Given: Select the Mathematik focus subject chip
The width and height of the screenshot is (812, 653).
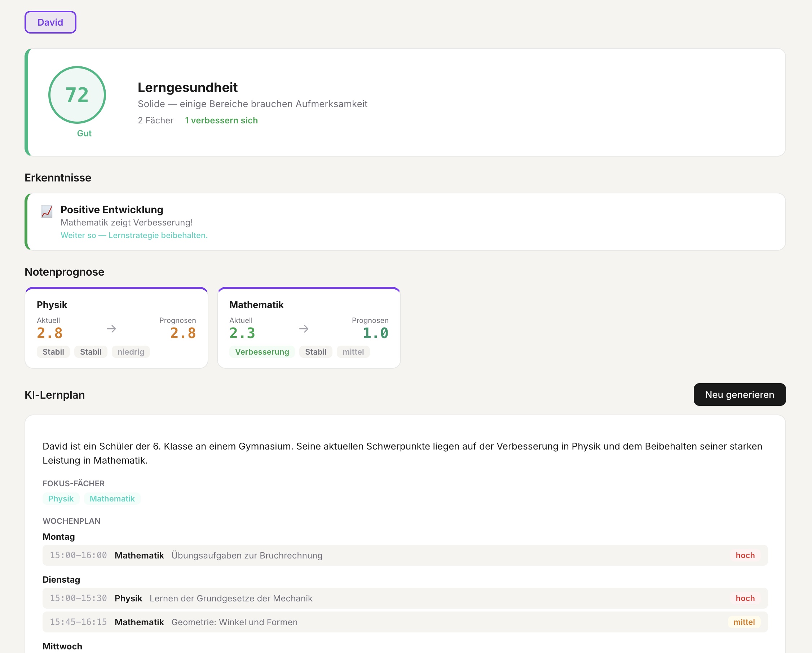Looking at the screenshot, I should [112, 499].
